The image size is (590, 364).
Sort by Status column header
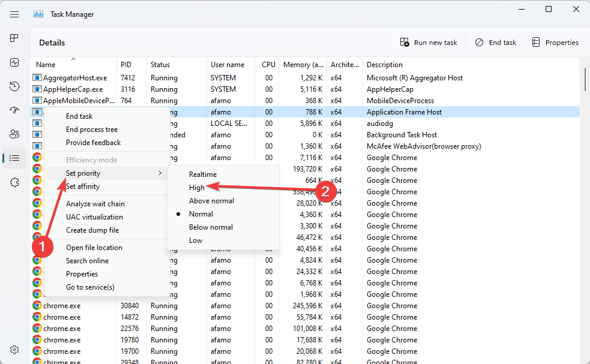[x=176, y=65]
